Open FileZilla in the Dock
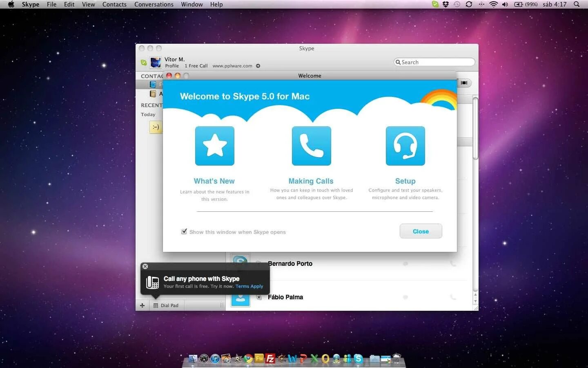This screenshot has height=368, width=588. pos(270,359)
